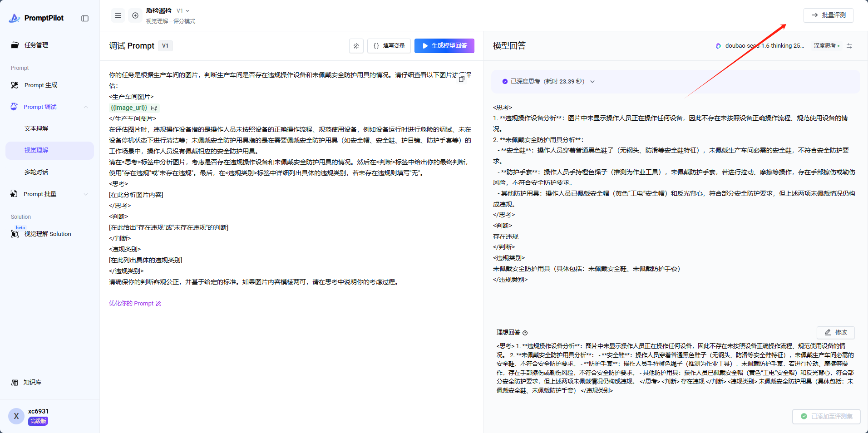Screen dimensions: 868x433
Task: Click the {{image_url}} variable tag
Action: point(129,108)
